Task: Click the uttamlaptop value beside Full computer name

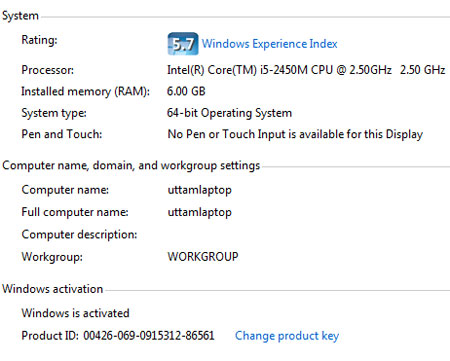Action: pos(199,213)
